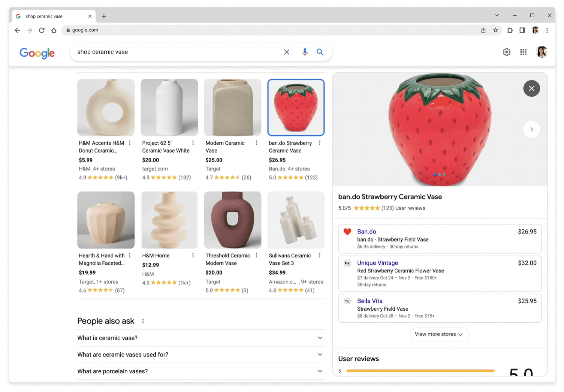Click the image carousel dots indicator
The height and width of the screenshot is (392, 564).
point(440,174)
